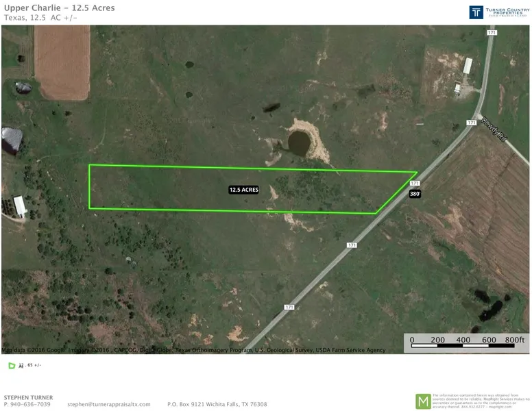
Task: Click the 12.5 ACRES parcel label
Action: pyautogui.click(x=243, y=190)
